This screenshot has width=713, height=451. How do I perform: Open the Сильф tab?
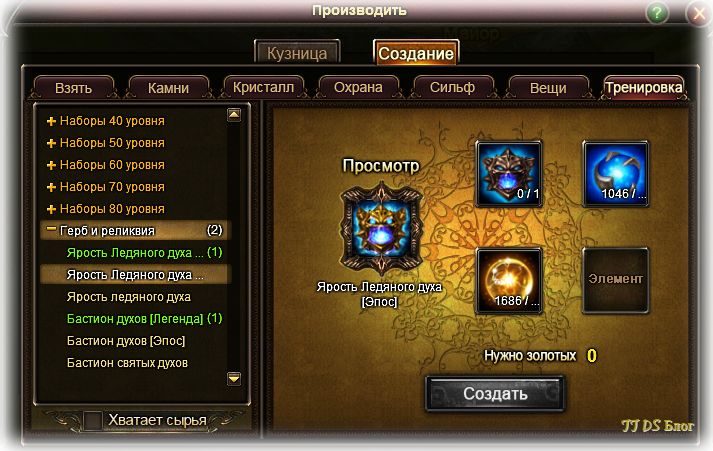pyautogui.click(x=452, y=87)
